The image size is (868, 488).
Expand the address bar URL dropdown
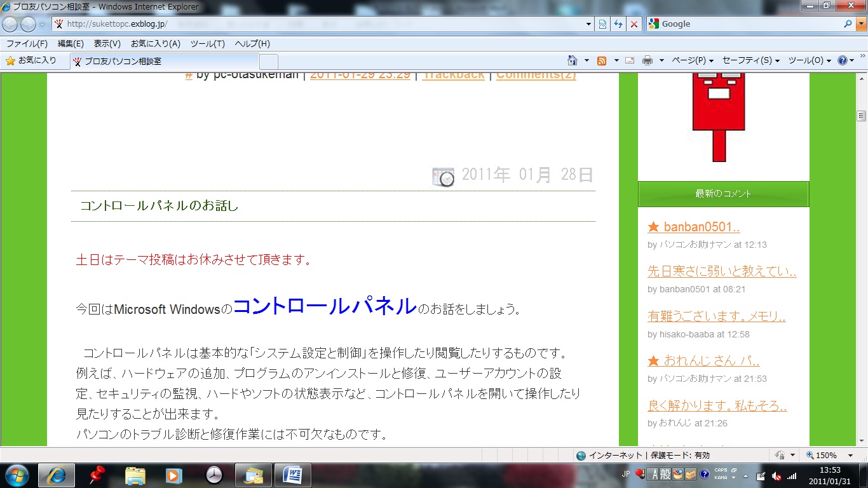[x=588, y=24]
